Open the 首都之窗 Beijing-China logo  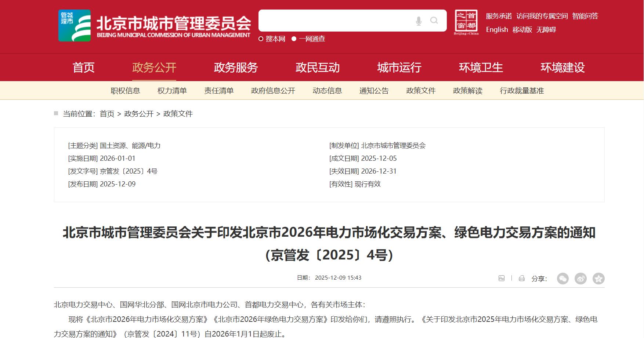point(466,22)
